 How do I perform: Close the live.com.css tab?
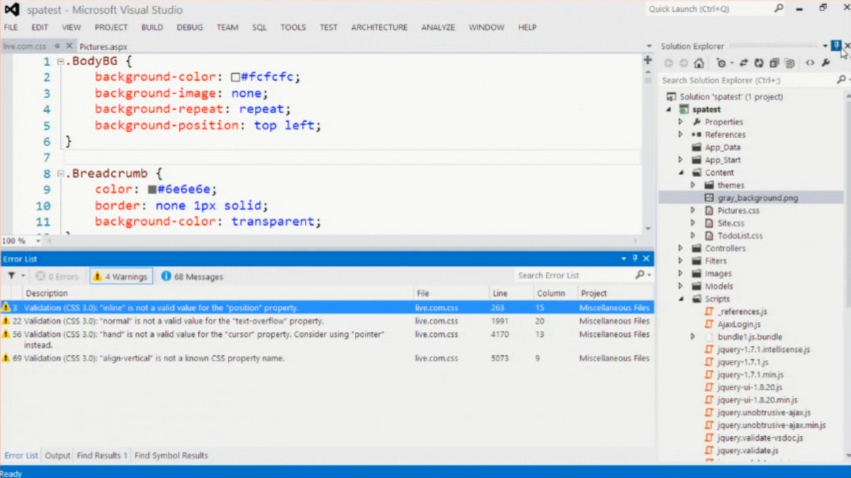click(69, 46)
